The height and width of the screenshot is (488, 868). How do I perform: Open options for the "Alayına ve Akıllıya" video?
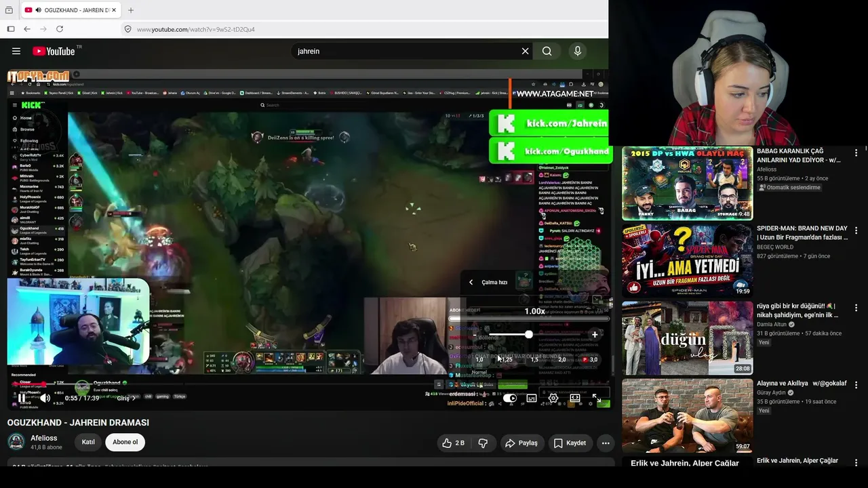(x=856, y=385)
